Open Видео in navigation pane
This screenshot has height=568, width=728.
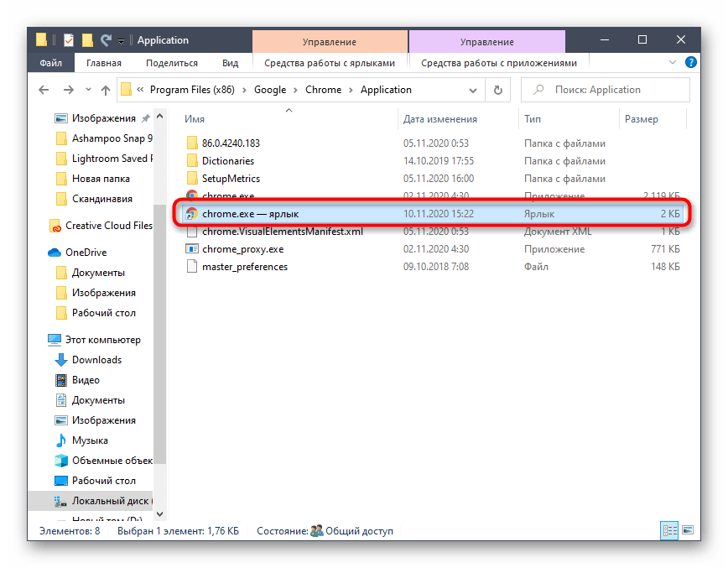click(x=86, y=380)
